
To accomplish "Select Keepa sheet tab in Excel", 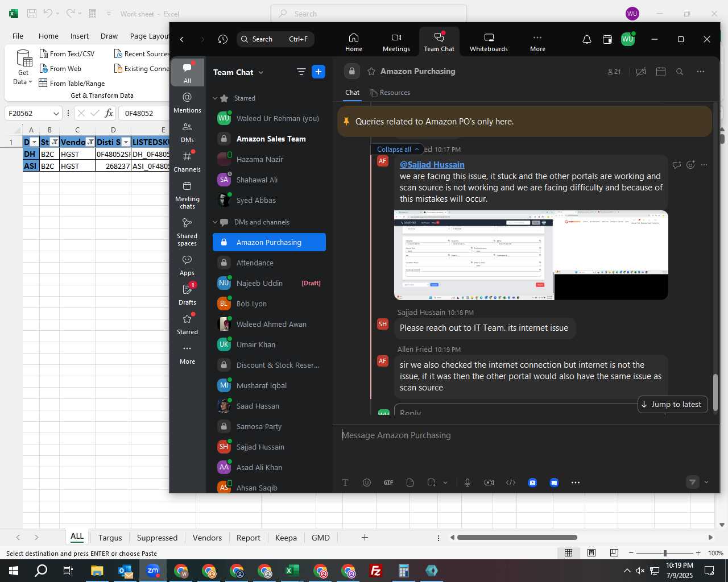I will point(286,538).
